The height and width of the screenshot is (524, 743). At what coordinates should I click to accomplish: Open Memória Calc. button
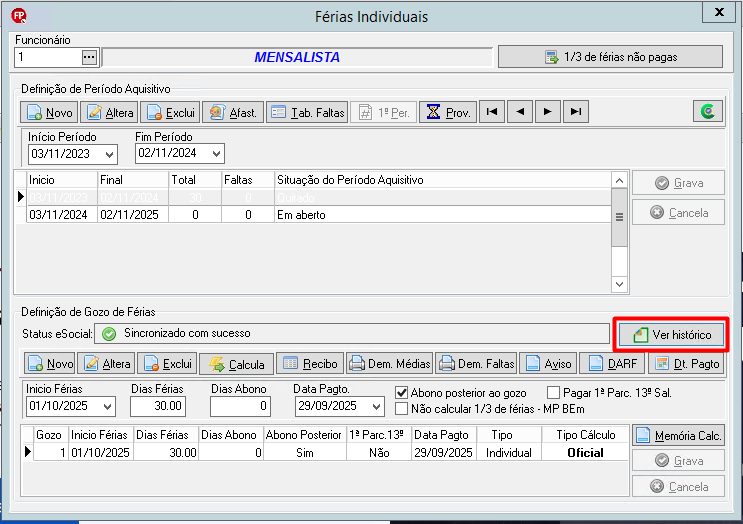pyautogui.click(x=679, y=435)
